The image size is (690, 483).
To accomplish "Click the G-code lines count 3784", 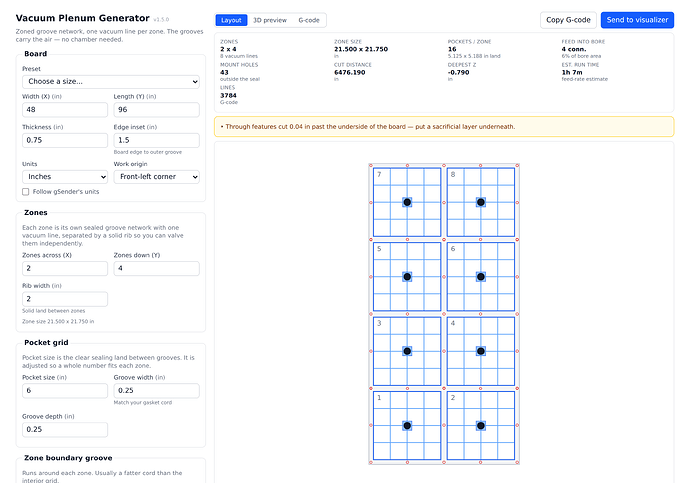I will [228, 95].
